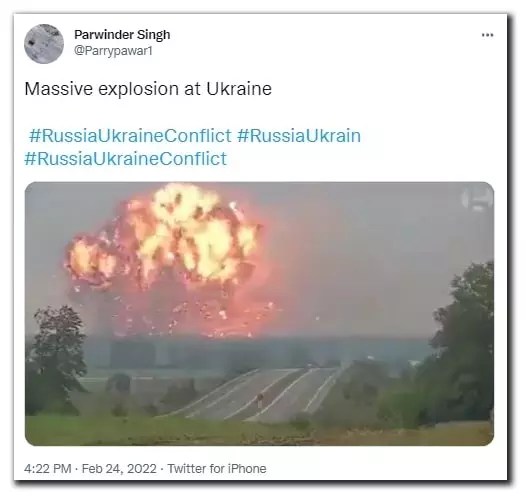Click the small figure on the road
The image size is (526, 499).
point(260,401)
